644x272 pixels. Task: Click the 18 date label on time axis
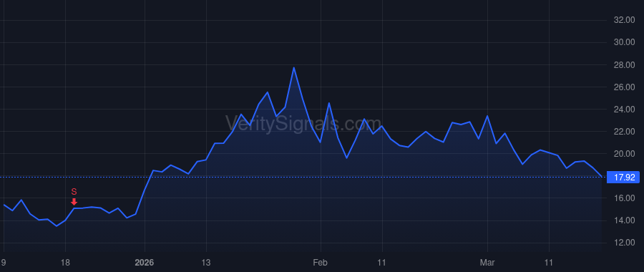coord(65,262)
